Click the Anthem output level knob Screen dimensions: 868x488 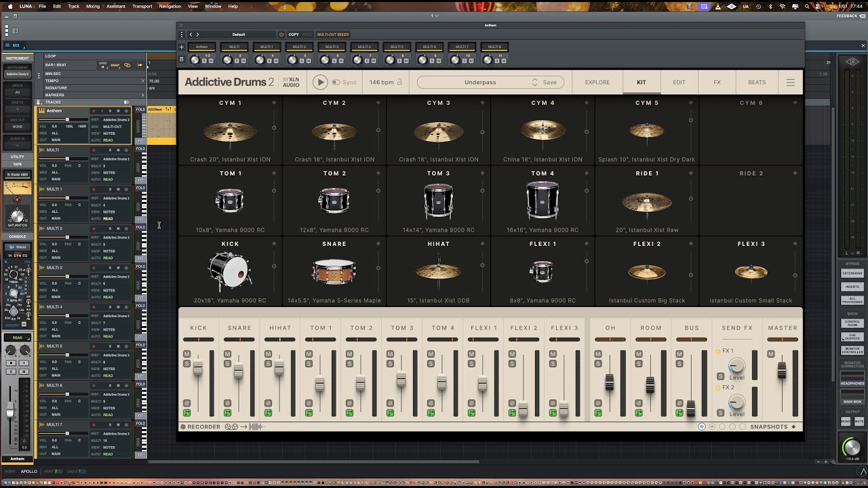pos(195,60)
